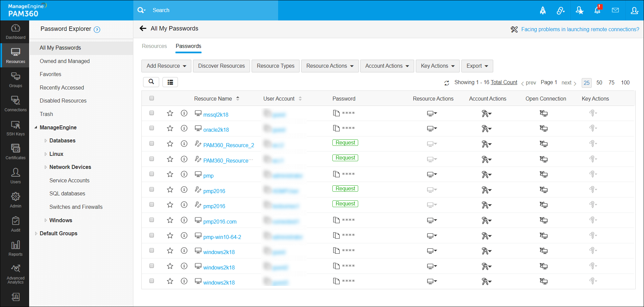The width and height of the screenshot is (644, 307).
Task: Open connection for the pmp2016.com row
Action: 543,220
